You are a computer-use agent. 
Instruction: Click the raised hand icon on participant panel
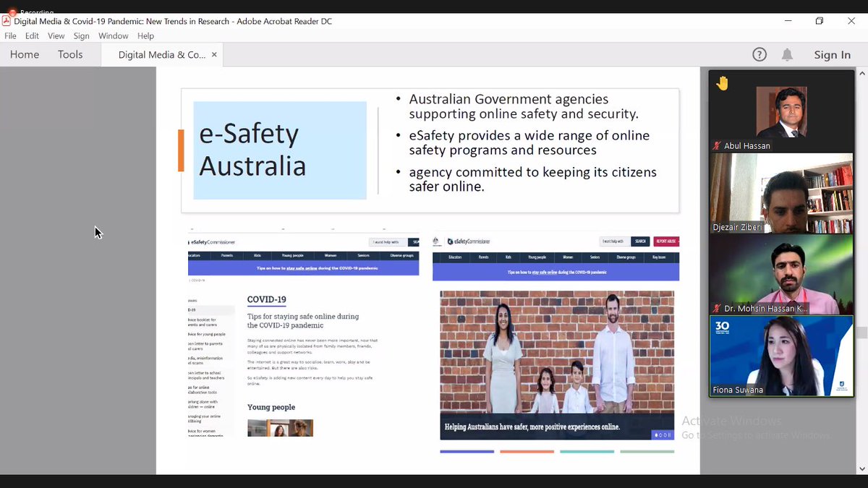[x=722, y=83]
